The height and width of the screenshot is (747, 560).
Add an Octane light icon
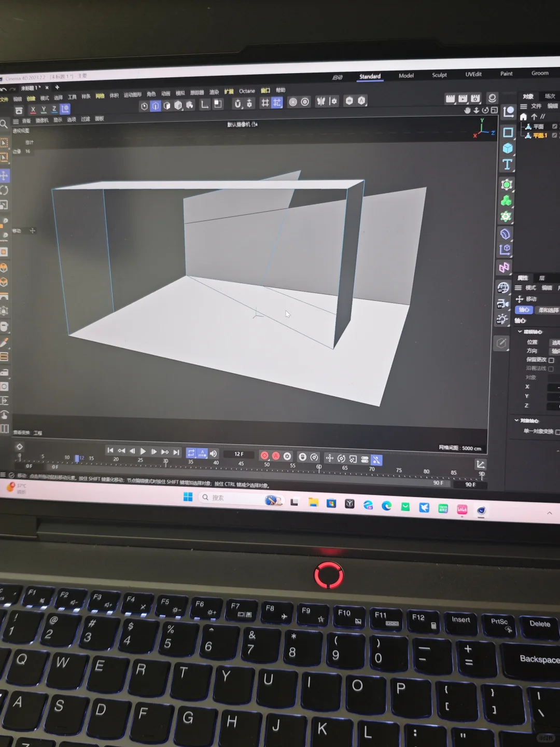502,319
